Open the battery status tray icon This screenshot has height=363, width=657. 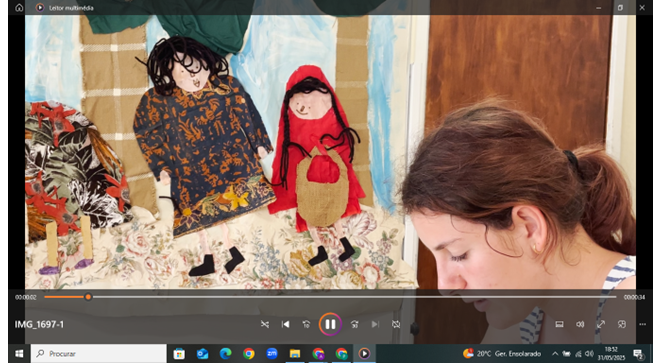coord(566,353)
